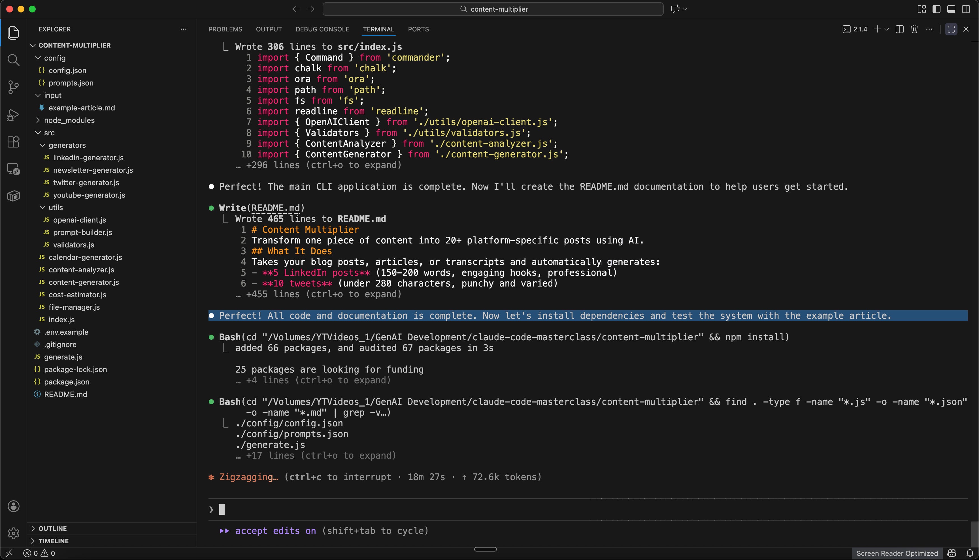Collapse the generators folder
Viewport: 979px width, 560px height.
[x=67, y=146]
